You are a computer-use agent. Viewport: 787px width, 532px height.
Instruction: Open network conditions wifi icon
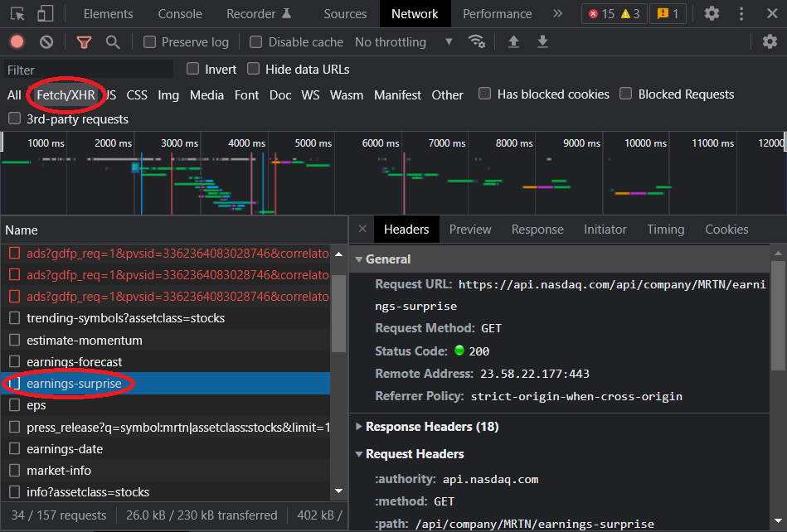(x=476, y=42)
